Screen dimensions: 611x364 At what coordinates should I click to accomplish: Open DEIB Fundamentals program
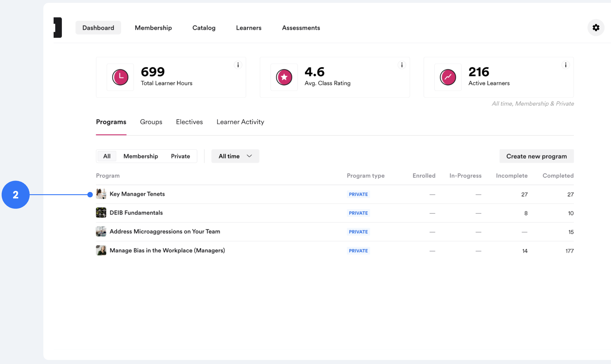click(136, 213)
